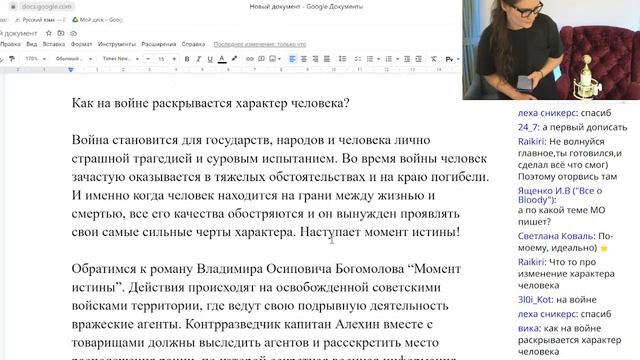Open the Справка menu
This screenshot has width=640, height=360.
click(x=193, y=44)
